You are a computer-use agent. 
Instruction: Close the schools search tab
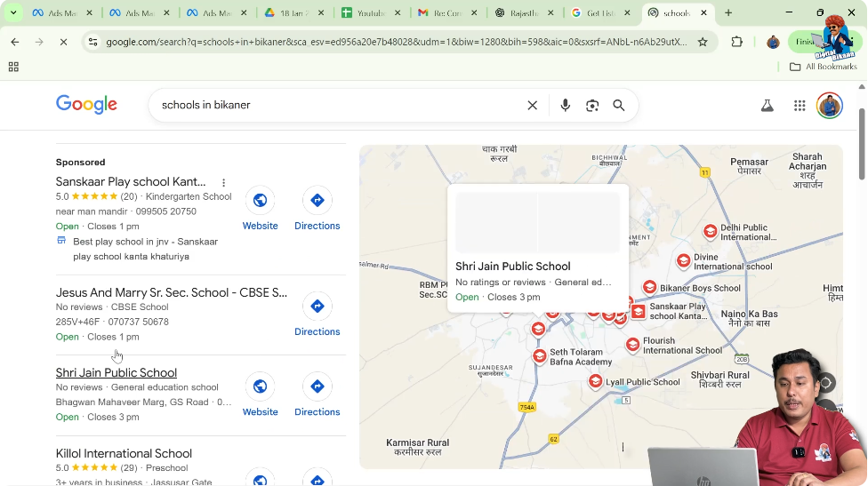tap(703, 12)
